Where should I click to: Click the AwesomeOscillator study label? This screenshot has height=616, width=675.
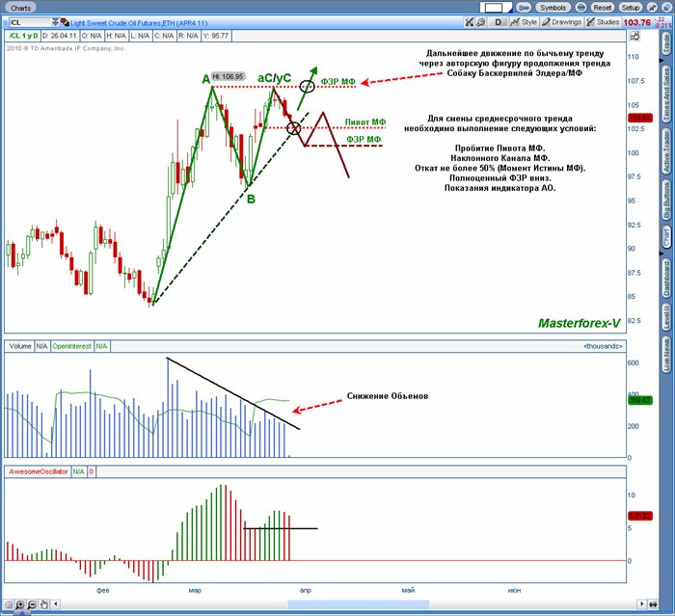coord(39,471)
